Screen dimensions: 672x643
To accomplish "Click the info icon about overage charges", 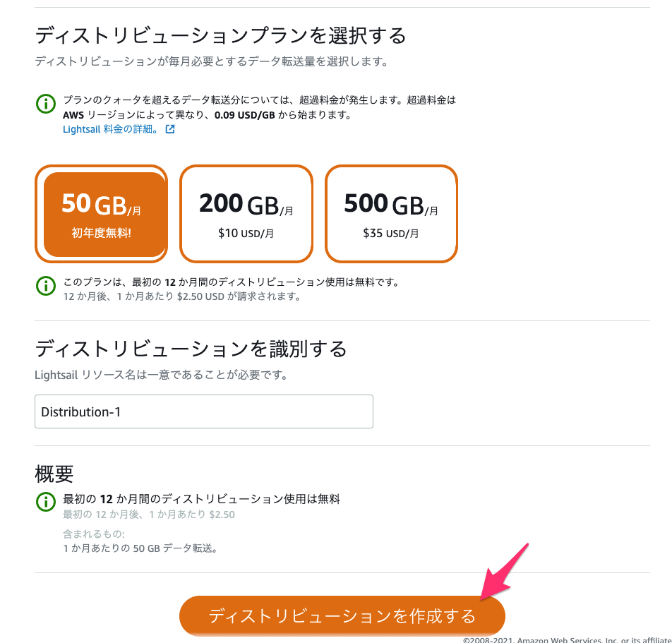I will pyautogui.click(x=45, y=103).
